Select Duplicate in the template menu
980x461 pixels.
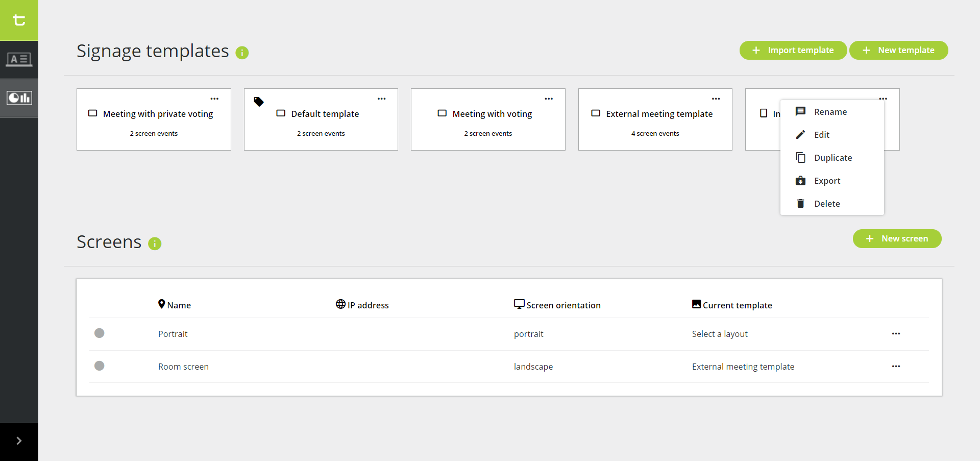832,158
